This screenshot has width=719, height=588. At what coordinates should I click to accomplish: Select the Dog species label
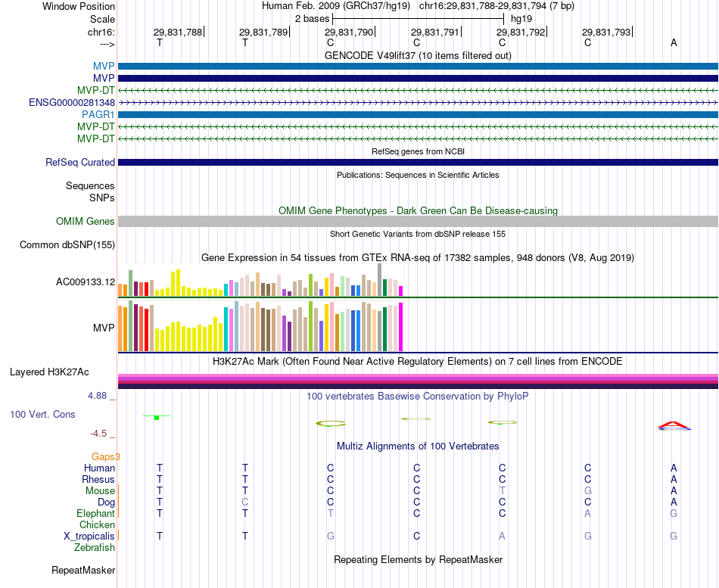107,502
